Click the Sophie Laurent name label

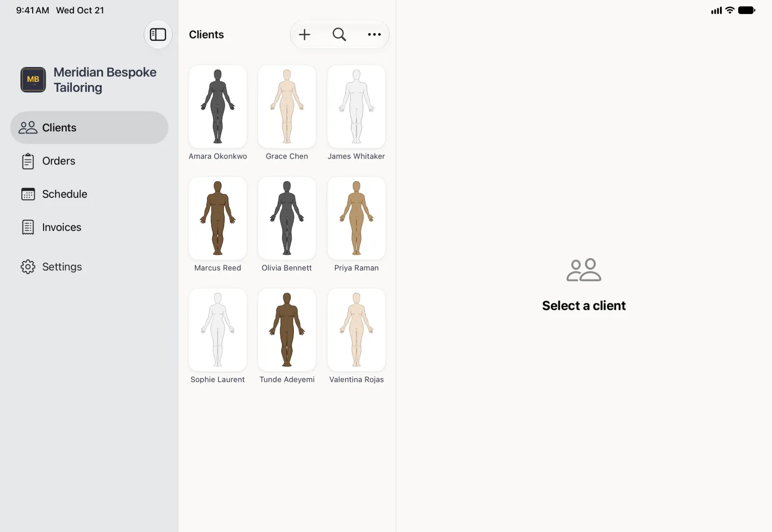218,379
